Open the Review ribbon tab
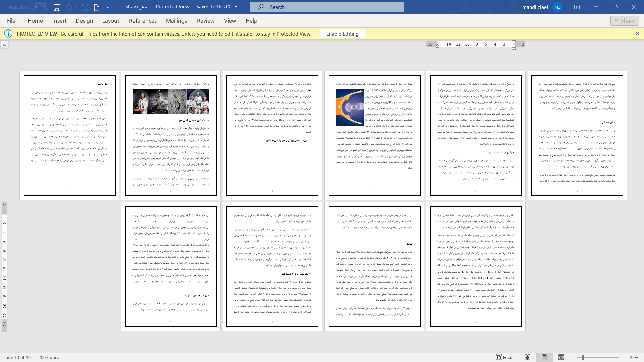This screenshot has width=644, height=362. click(206, 21)
